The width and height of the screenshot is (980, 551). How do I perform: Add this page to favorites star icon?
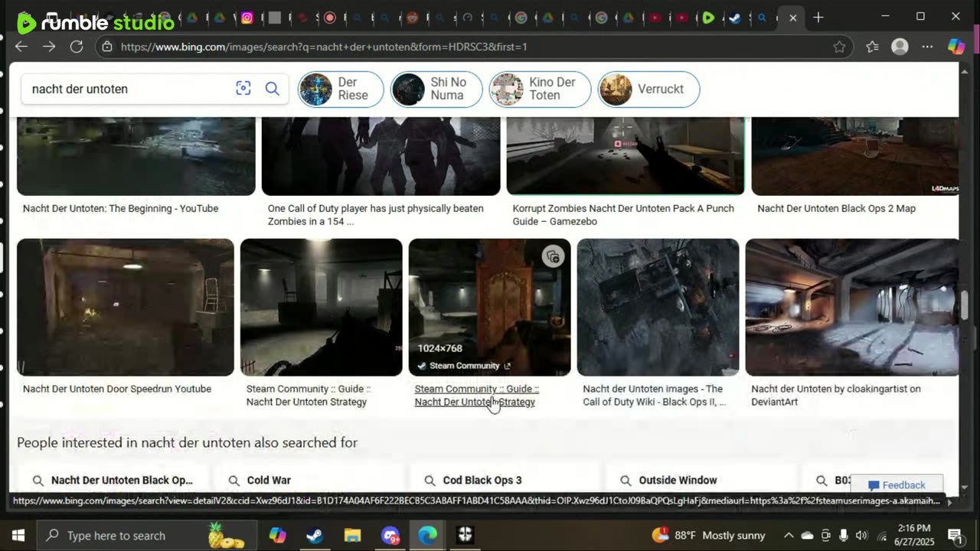[x=840, y=47]
